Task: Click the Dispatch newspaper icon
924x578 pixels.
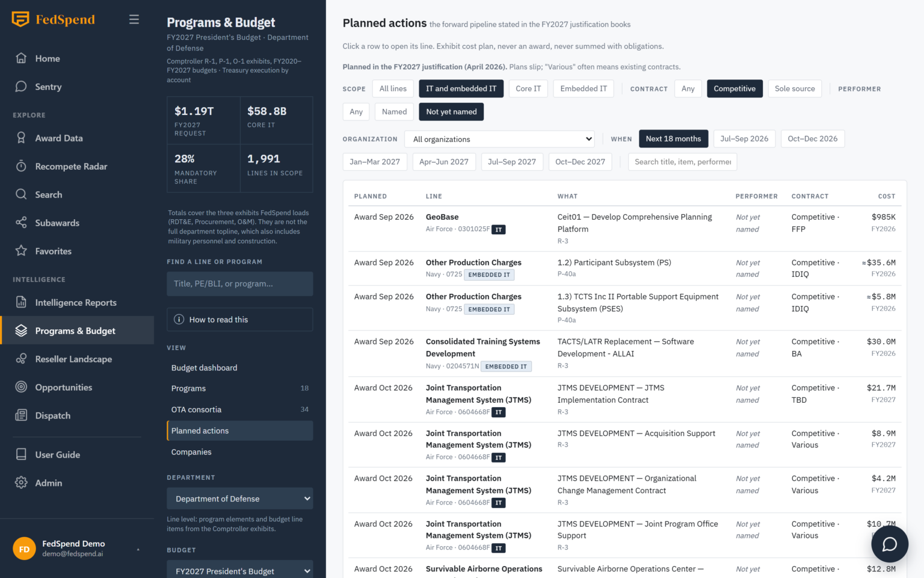Action: tap(21, 415)
